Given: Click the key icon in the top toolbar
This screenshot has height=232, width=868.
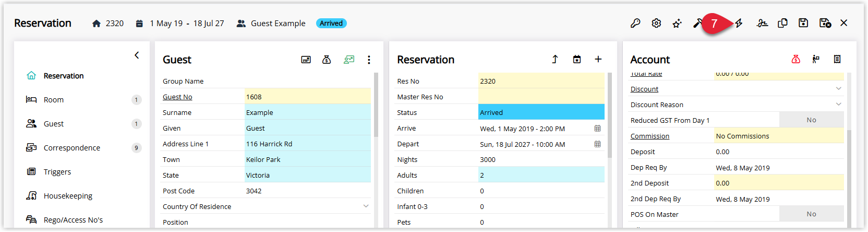Looking at the screenshot, I should pyautogui.click(x=635, y=23).
